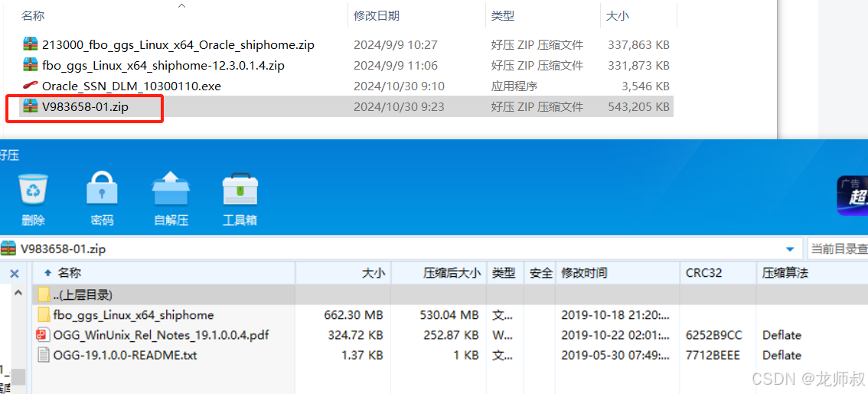Click the 6252B9CC CRC32 value
The height and width of the screenshot is (394, 868).
pos(713,335)
